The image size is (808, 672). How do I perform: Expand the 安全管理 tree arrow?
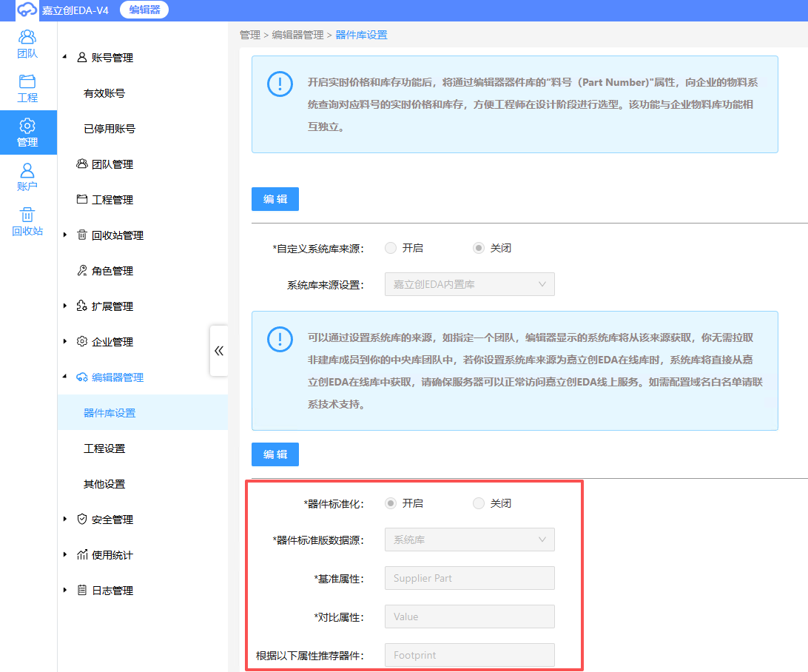[65, 518]
